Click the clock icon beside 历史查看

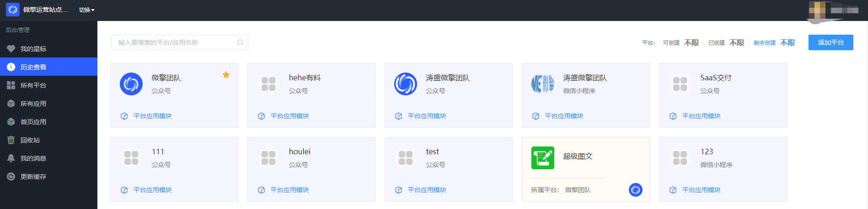(11, 67)
